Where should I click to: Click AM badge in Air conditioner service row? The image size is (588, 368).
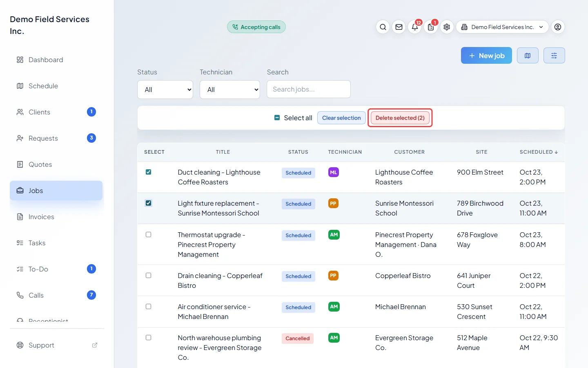[334, 307]
